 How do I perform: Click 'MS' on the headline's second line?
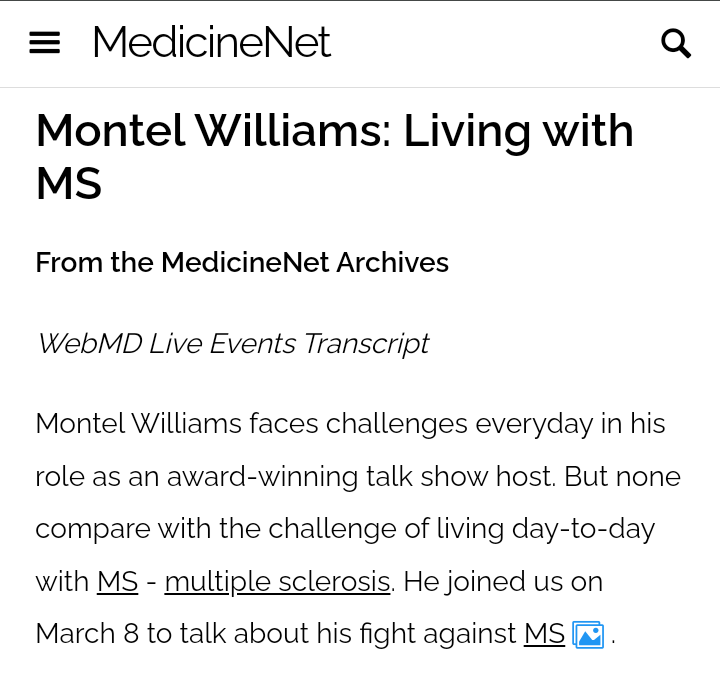(x=69, y=184)
